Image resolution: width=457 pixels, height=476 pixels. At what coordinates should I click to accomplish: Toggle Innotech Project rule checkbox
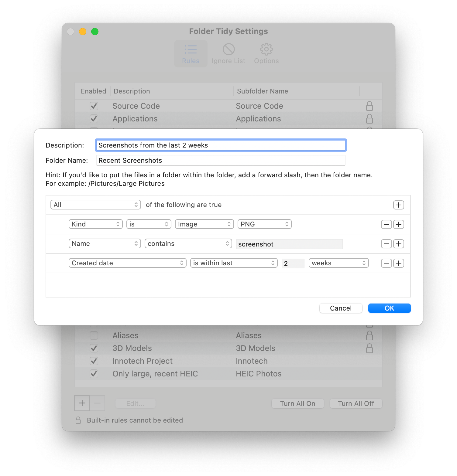pos(94,361)
